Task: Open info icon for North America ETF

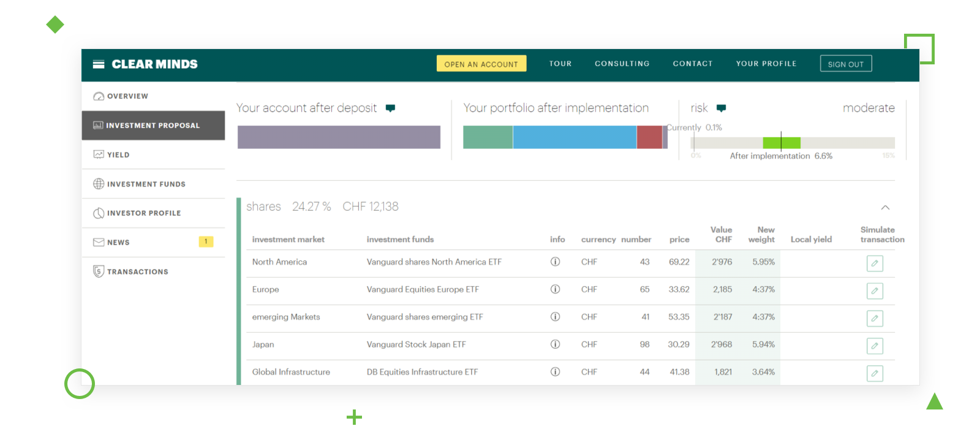Action: (555, 262)
